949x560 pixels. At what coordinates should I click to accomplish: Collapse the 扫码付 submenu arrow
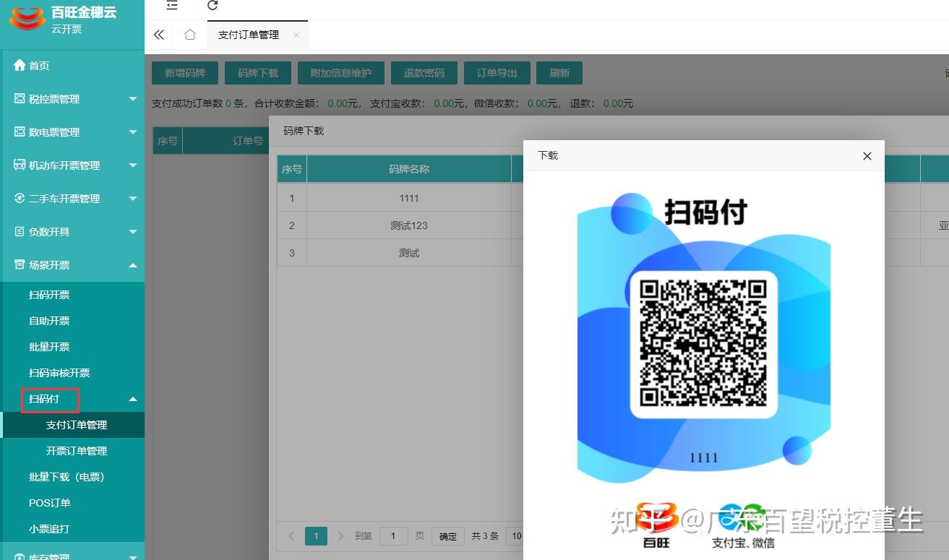[x=133, y=399]
